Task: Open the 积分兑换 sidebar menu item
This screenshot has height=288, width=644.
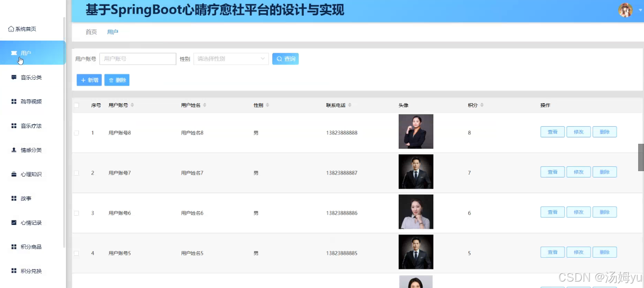Action: [x=32, y=271]
